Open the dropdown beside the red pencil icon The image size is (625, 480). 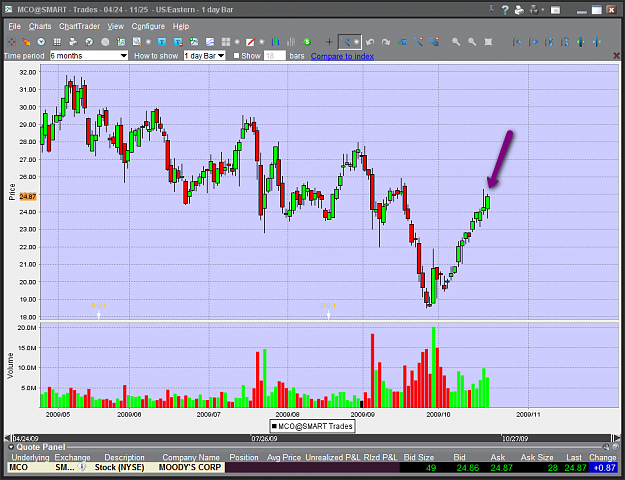tap(262, 42)
